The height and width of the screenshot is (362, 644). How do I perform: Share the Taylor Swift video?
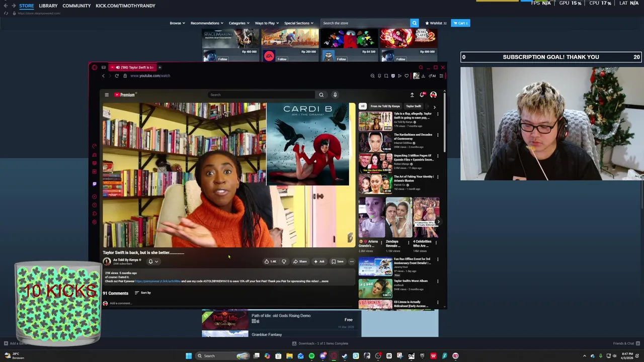tap(300, 261)
